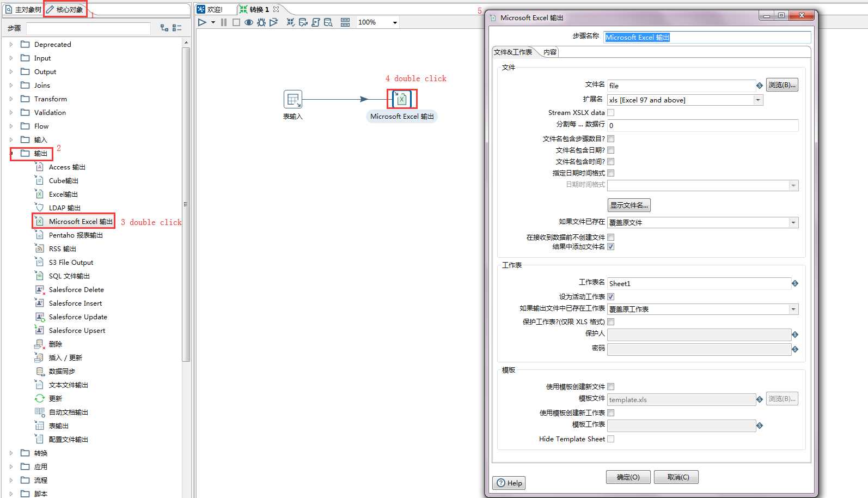Image resolution: width=868 pixels, height=498 pixels.
Task: Select the 表输入 step on canvas
Action: click(293, 100)
